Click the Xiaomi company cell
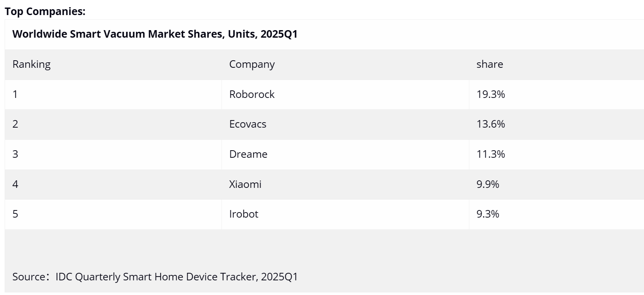This screenshot has width=644, height=295. click(x=245, y=184)
